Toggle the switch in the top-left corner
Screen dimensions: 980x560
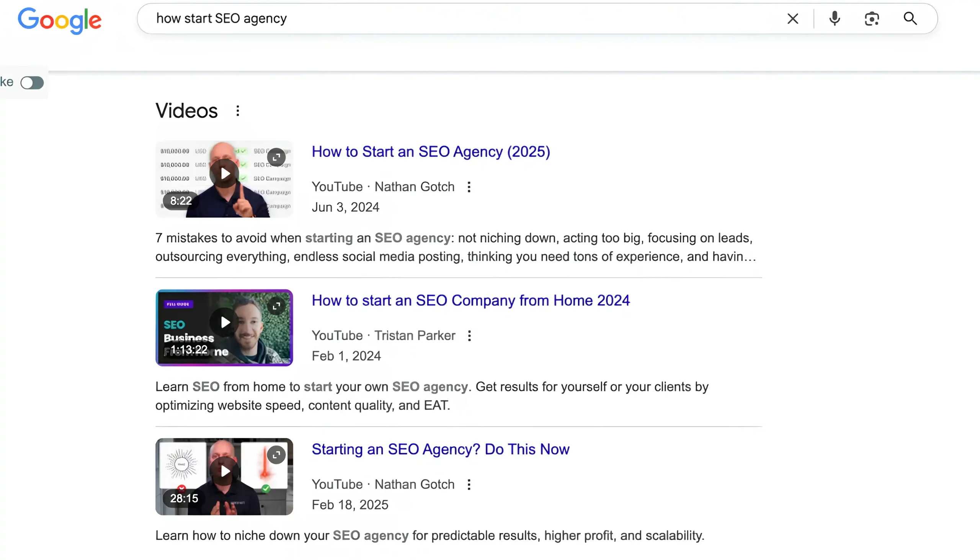(32, 82)
